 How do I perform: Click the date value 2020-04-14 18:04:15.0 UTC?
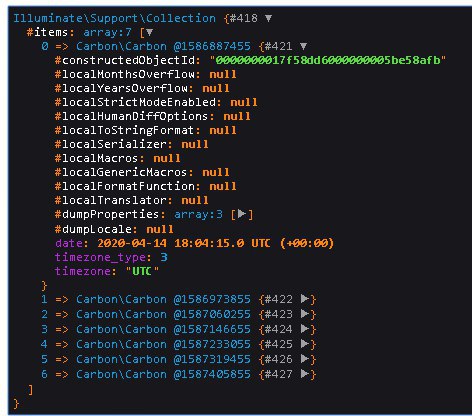184,243
